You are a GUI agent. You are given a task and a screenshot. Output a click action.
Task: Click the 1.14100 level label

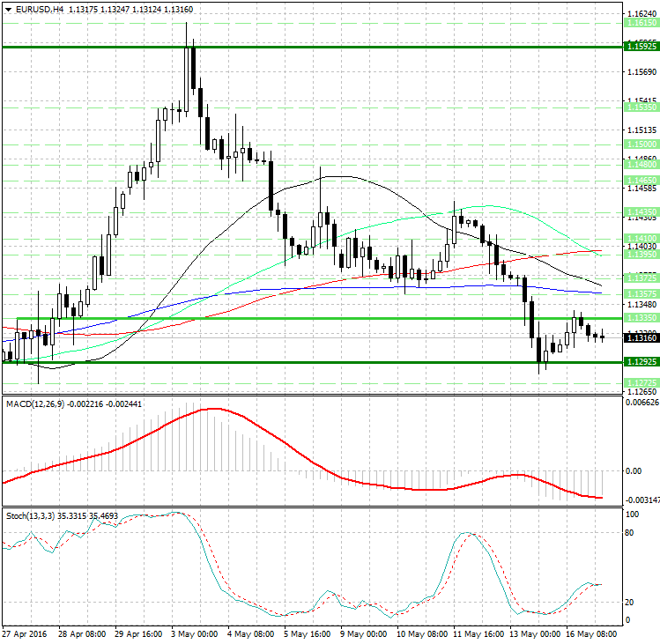click(x=641, y=238)
